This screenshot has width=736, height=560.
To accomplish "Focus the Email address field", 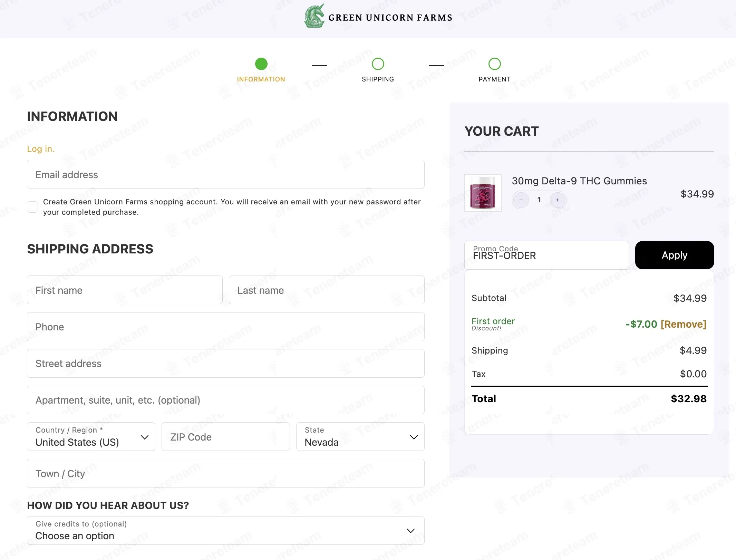I will [226, 174].
